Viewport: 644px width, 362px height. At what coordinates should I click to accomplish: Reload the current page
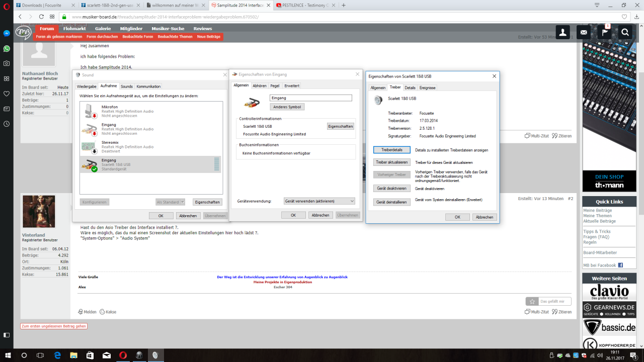[x=42, y=17]
